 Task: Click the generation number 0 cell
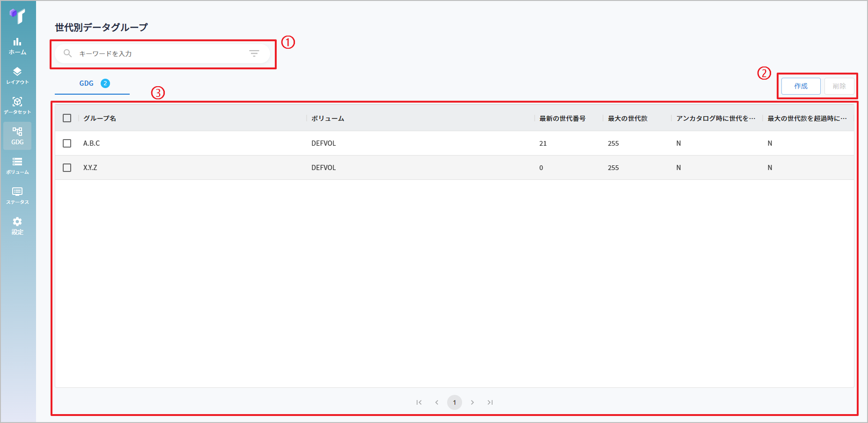tap(541, 168)
